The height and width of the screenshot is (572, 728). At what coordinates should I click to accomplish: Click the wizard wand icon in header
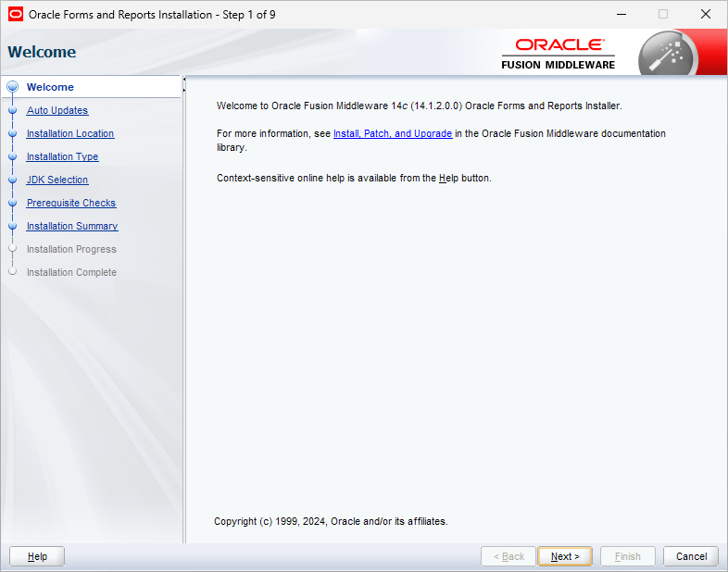tap(667, 55)
